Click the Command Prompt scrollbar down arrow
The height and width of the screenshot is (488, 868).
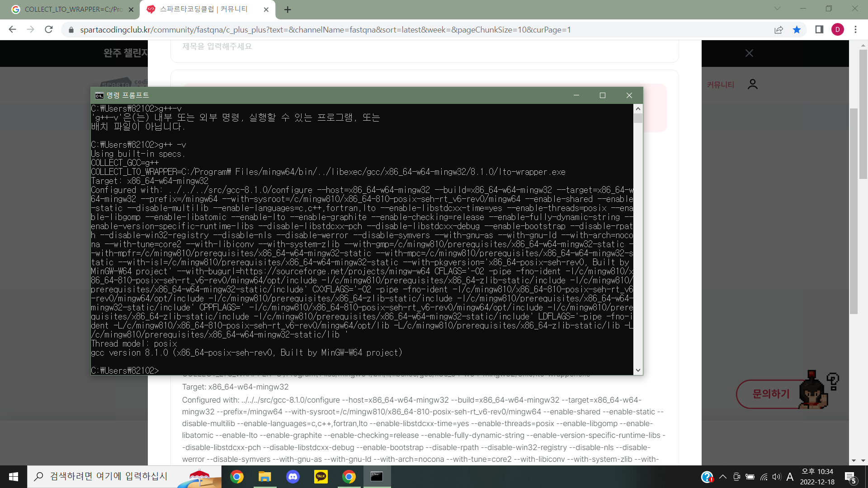tap(638, 371)
